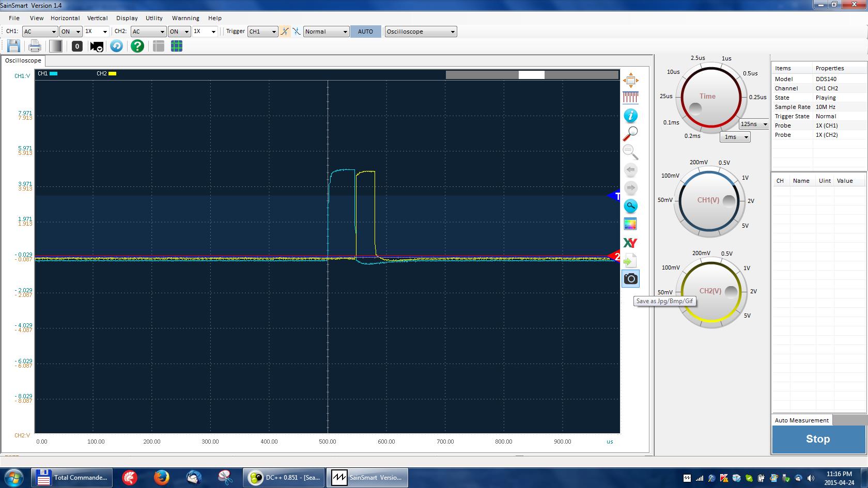The width and height of the screenshot is (868, 488).
Task: Click the blue trigger level T marker
Action: pyautogui.click(x=615, y=196)
